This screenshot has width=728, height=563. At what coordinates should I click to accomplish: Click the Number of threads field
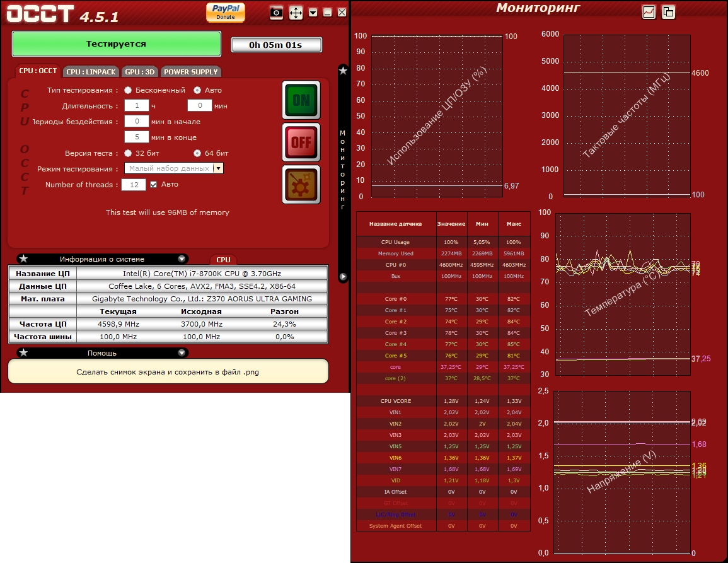[134, 185]
